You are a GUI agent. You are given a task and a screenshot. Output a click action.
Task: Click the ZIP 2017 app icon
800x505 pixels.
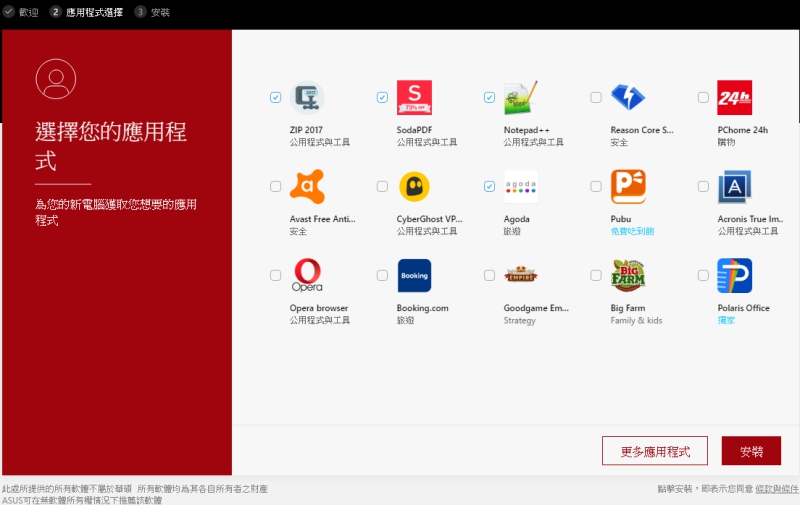point(307,98)
